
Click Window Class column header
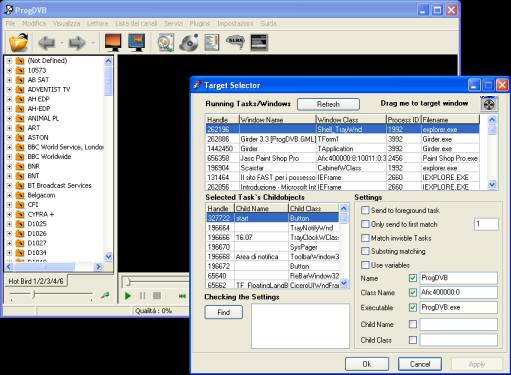pyautogui.click(x=351, y=119)
